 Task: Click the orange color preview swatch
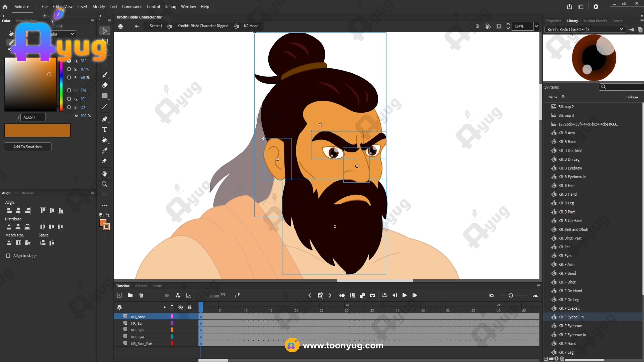tap(37, 130)
